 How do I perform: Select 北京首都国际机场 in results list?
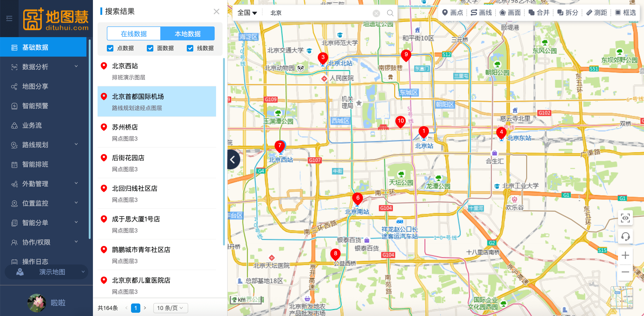157,102
